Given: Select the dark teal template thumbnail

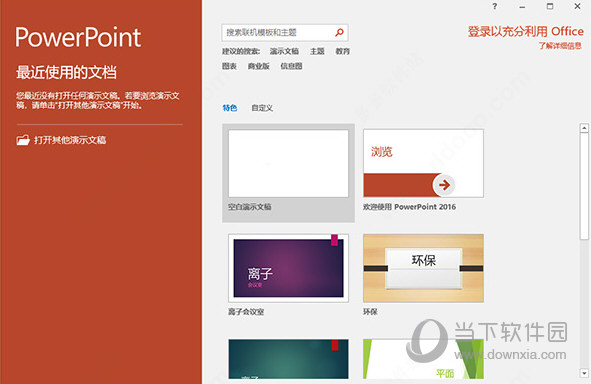Looking at the screenshot, I should click(288, 359).
